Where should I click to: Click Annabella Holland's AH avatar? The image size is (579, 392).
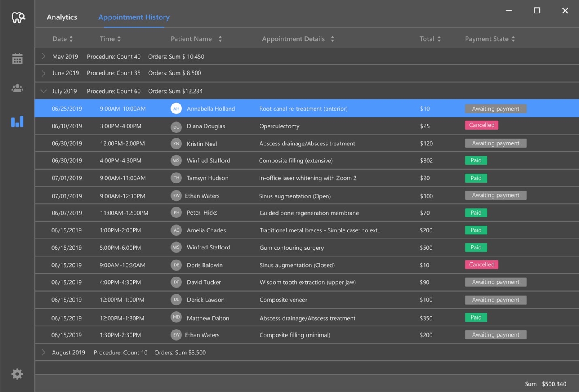[176, 109]
